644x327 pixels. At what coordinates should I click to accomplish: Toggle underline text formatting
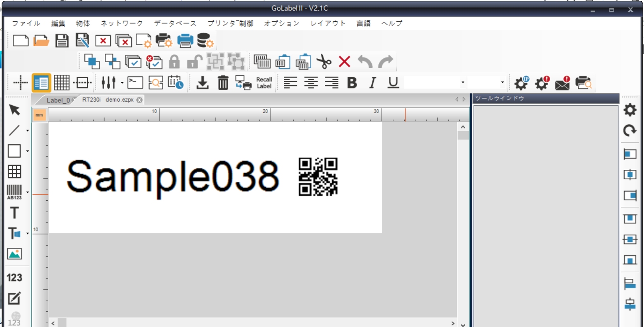pyautogui.click(x=394, y=83)
